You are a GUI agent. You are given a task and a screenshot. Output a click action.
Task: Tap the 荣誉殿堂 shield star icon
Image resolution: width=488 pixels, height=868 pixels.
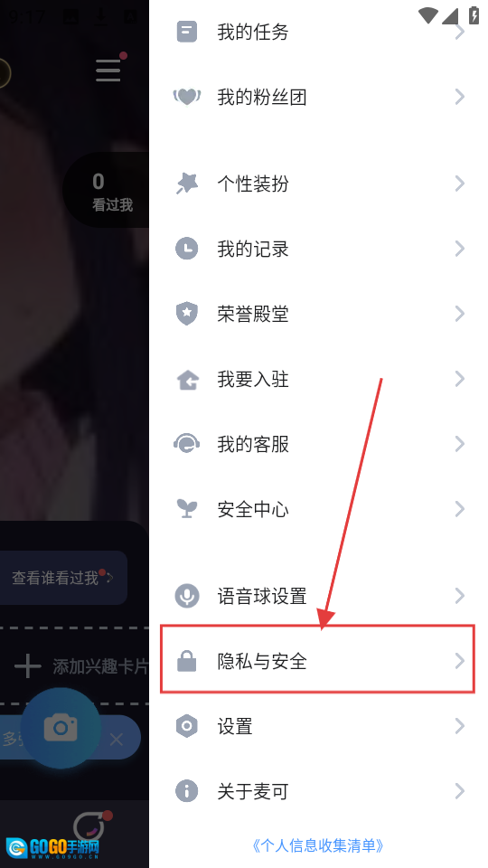tap(186, 314)
